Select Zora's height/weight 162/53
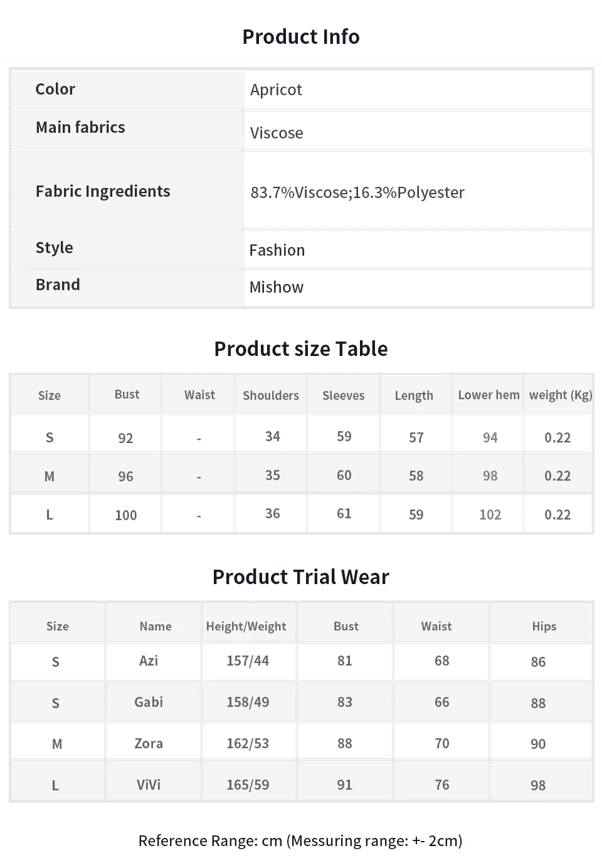Screen dimensions: 602x868 pos(248,743)
